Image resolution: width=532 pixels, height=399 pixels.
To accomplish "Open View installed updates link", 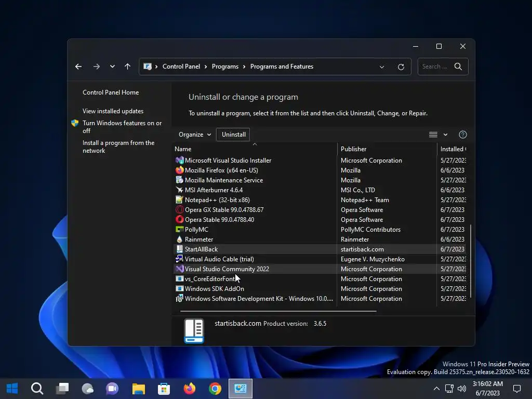I will [113, 111].
